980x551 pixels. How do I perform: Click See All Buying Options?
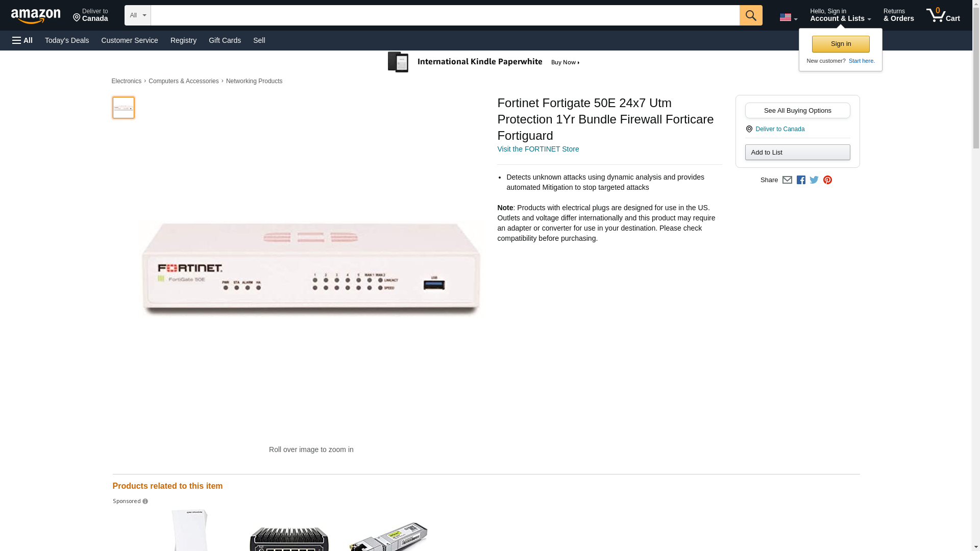pyautogui.click(x=797, y=111)
